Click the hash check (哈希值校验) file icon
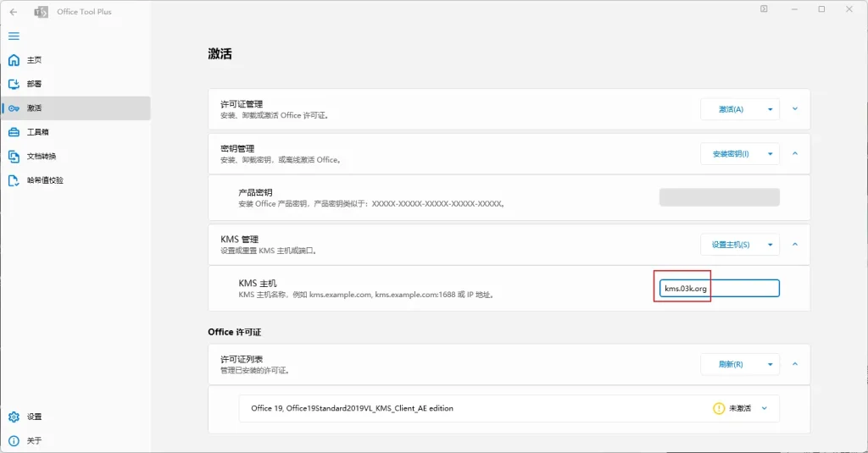The height and width of the screenshot is (453, 868). pyautogui.click(x=14, y=180)
